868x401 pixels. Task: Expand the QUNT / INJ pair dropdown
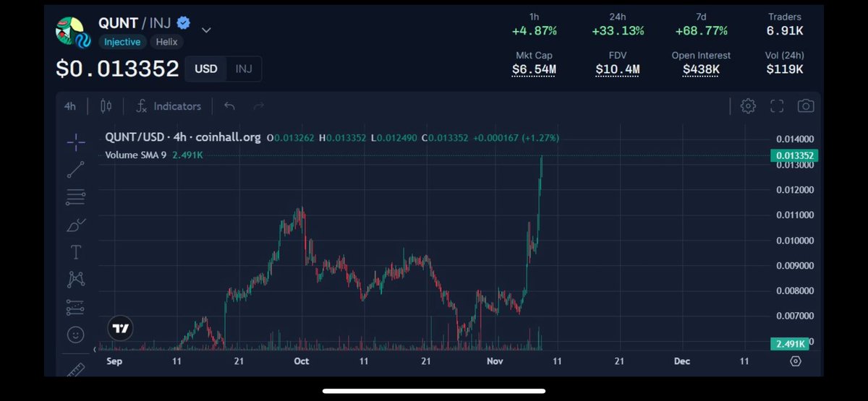coord(206,30)
